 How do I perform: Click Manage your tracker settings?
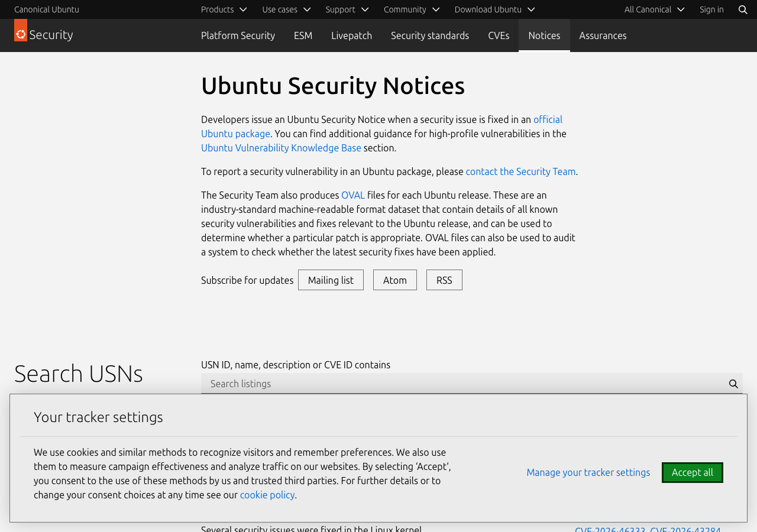tap(588, 472)
